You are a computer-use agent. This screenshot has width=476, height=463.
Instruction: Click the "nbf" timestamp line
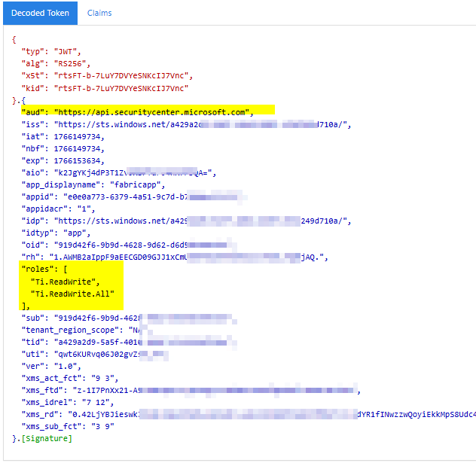63,148
